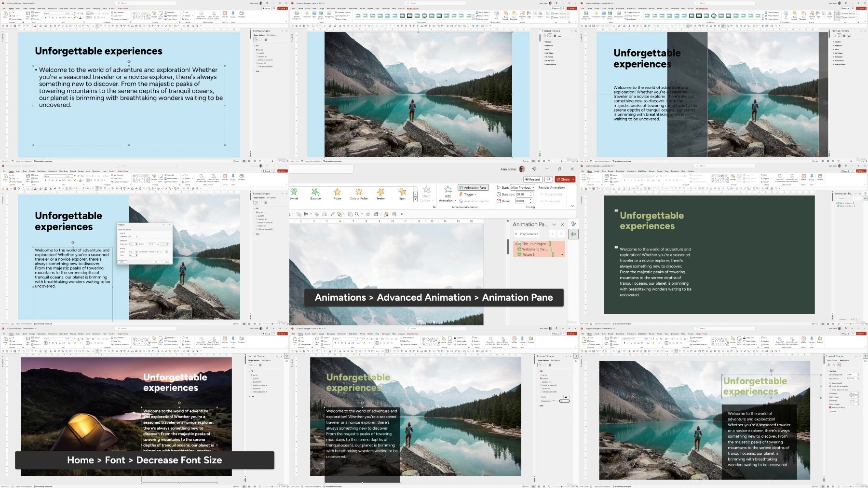
Task: Move the selected animation down with the pane's down arrow
Action: click(561, 234)
